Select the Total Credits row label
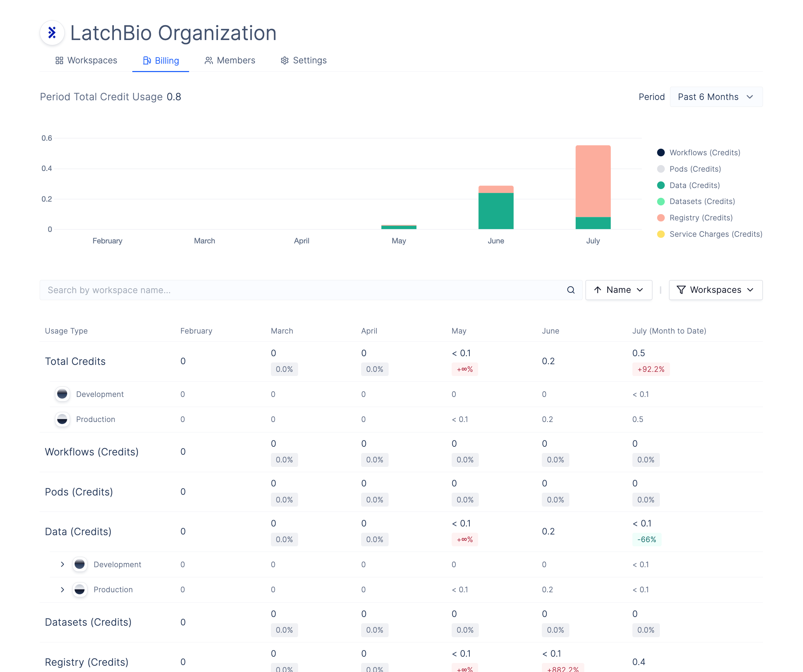This screenshot has width=803, height=672. coord(75,361)
